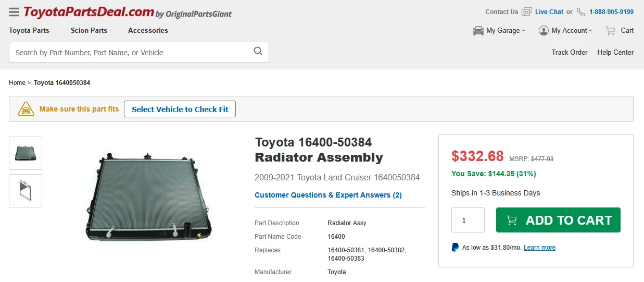Click the quantity input field
This screenshot has height=282, width=644.
468,220
